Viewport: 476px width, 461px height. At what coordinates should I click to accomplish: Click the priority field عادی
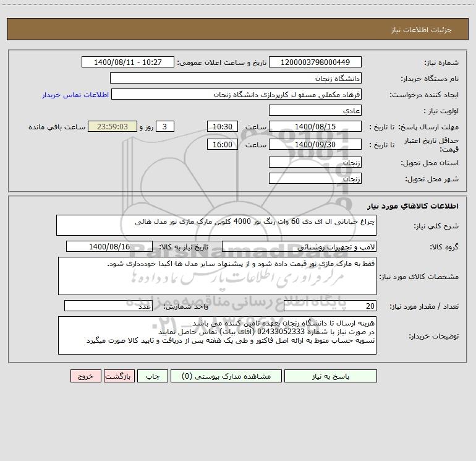(315, 110)
